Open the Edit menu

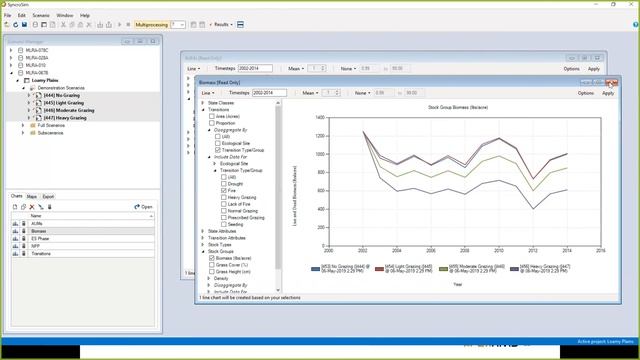point(22,16)
